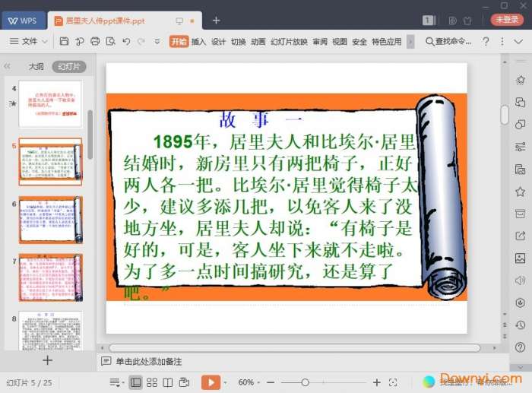Select slide 7 thumbnail
532x393 pixels.
point(51,277)
